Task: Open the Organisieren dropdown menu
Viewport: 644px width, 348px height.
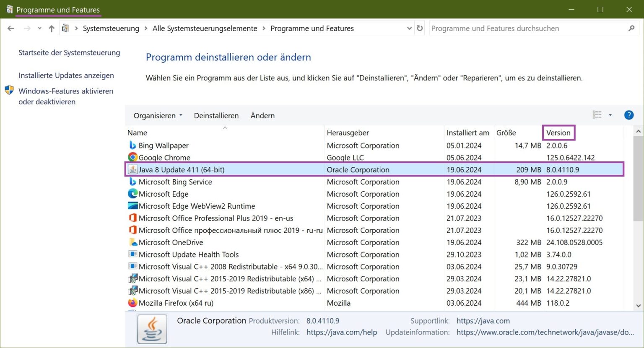Action: point(157,115)
